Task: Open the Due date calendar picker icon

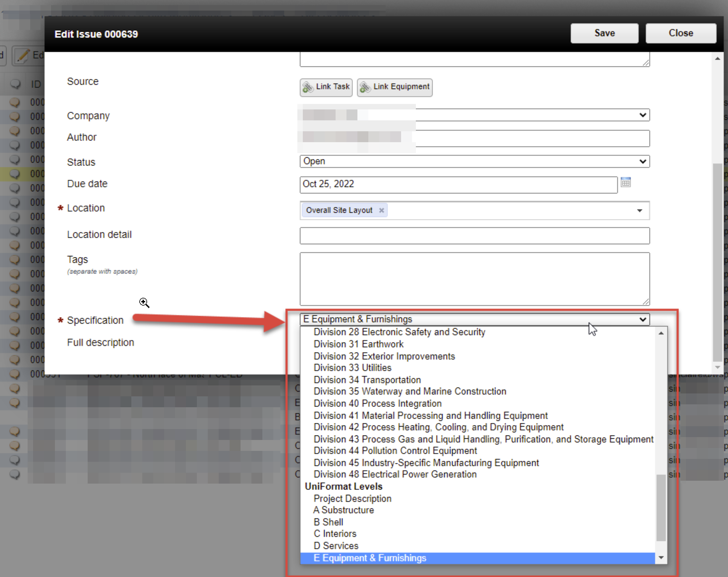Action: (x=625, y=183)
